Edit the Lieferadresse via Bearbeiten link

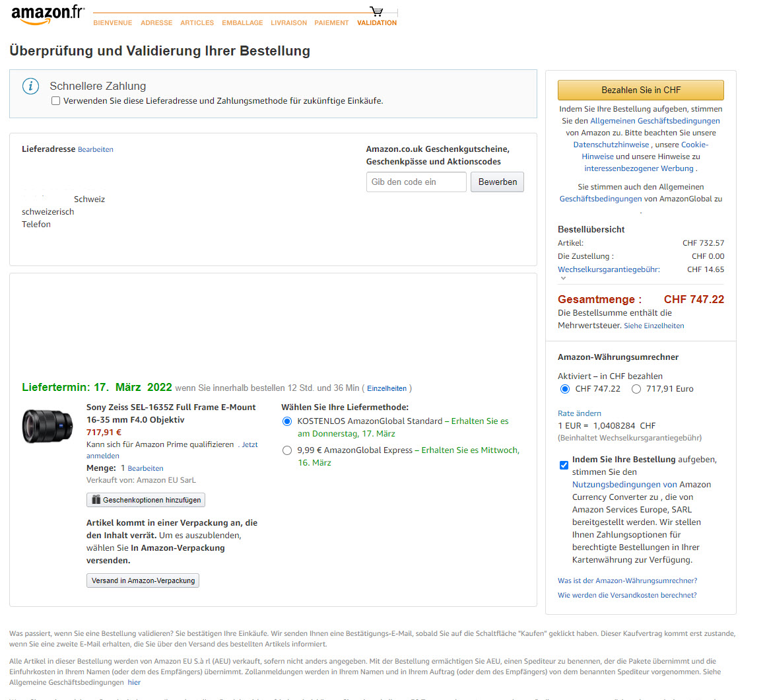pyautogui.click(x=96, y=150)
